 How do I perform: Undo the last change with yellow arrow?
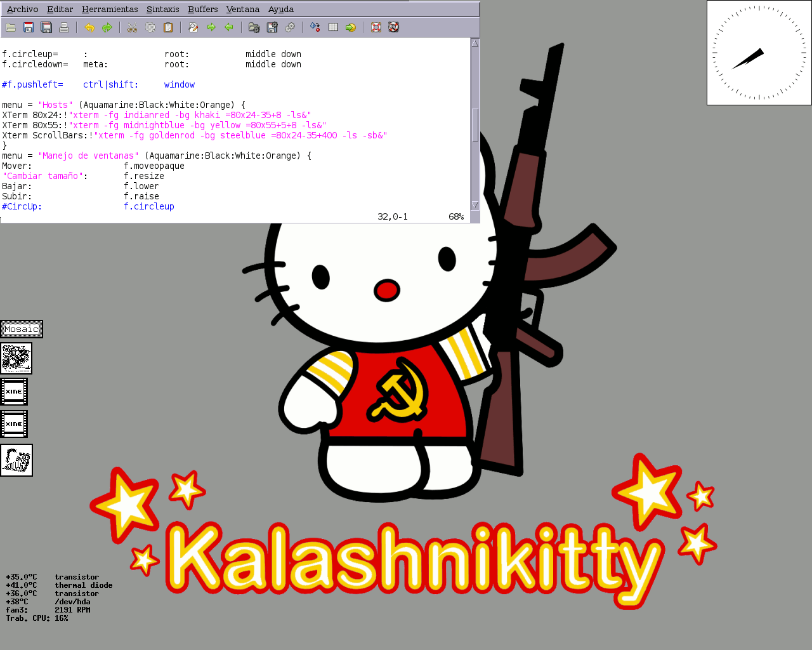pyautogui.click(x=89, y=27)
